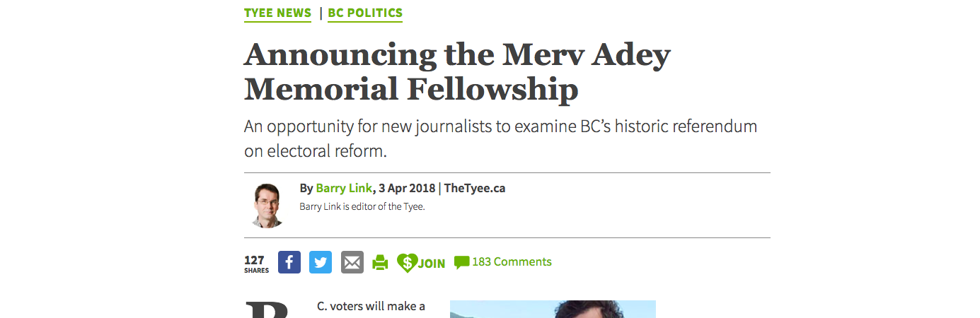Image resolution: width=980 pixels, height=318 pixels.
Task: Click the '3 Apr 2018' publication date
Action: 407,188
